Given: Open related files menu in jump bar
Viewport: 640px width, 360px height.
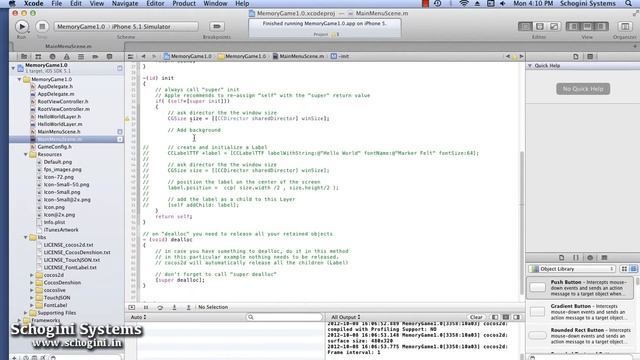Looking at the screenshot, I should [131, 56].
